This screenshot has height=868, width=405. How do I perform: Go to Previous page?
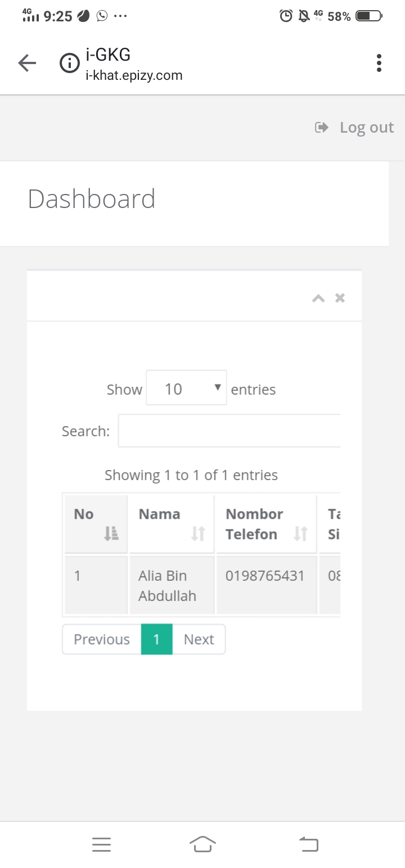pyautogui.click(x=102, y=639)
